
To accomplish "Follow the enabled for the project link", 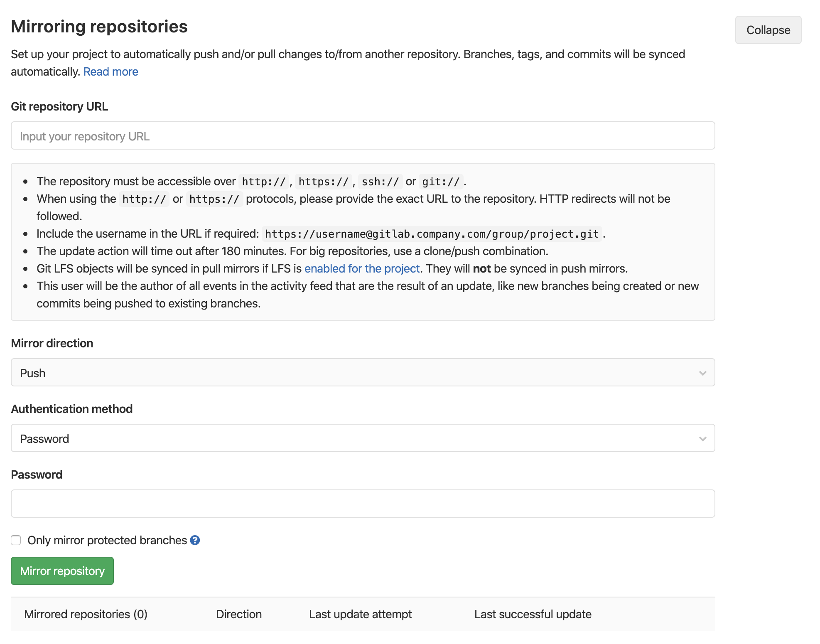I will [x=362, y=269].
